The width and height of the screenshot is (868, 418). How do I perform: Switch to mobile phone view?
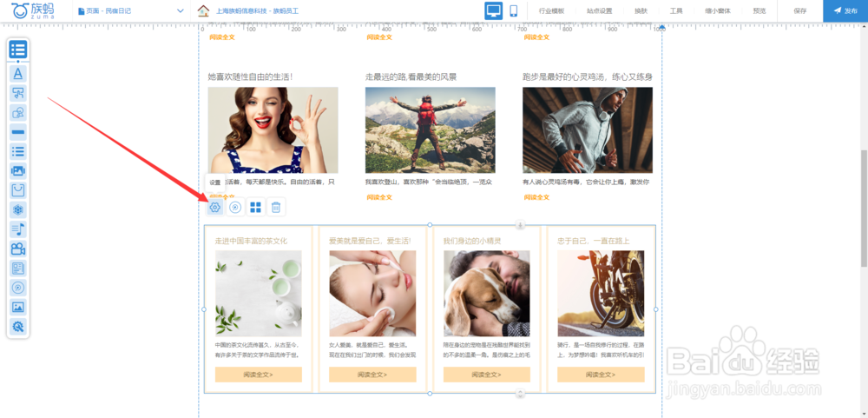[x=513, y=10]
